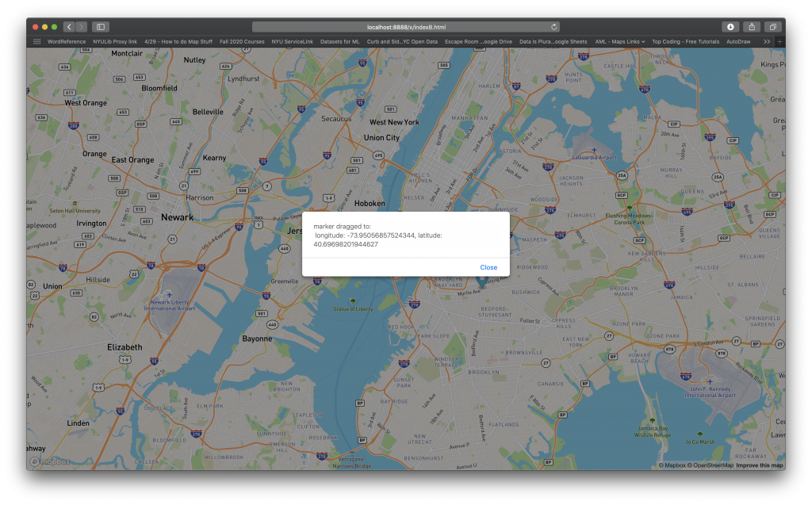The width and height of the screenshot is (812, 505).
Task: Expand the bookmarks overflow chevron
Action: (x=766, y=41)
